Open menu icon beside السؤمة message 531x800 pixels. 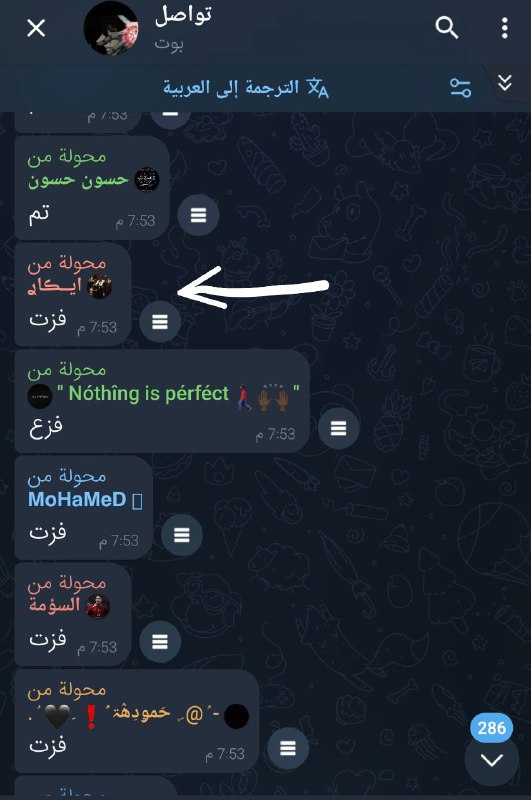click(160, 641)
